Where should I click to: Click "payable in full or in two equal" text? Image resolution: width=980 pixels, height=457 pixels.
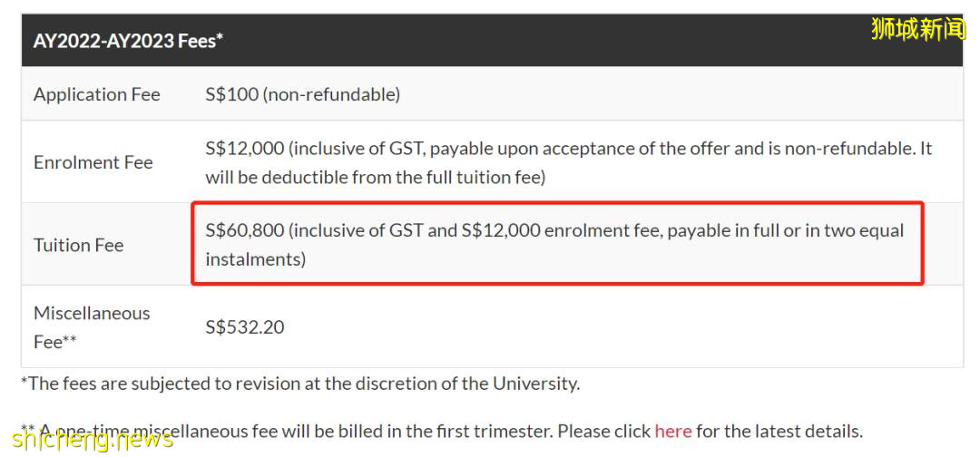786,230
